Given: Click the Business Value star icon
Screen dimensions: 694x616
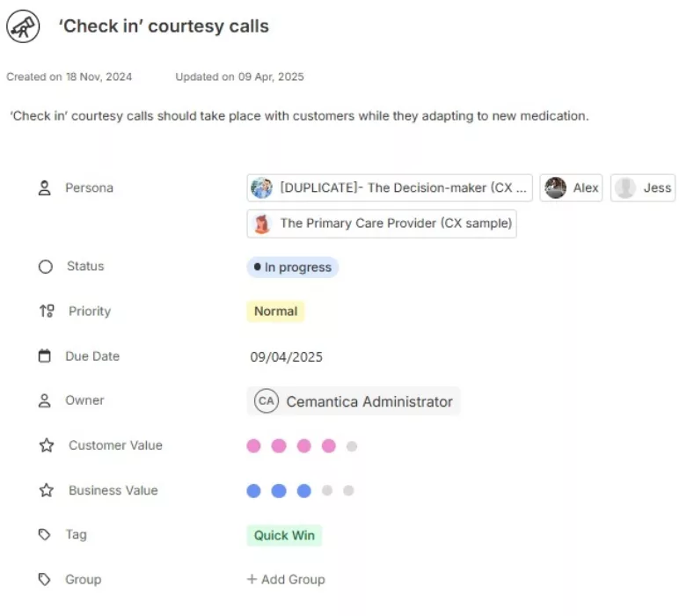Looking at the screenshot, I should point(47,490).
